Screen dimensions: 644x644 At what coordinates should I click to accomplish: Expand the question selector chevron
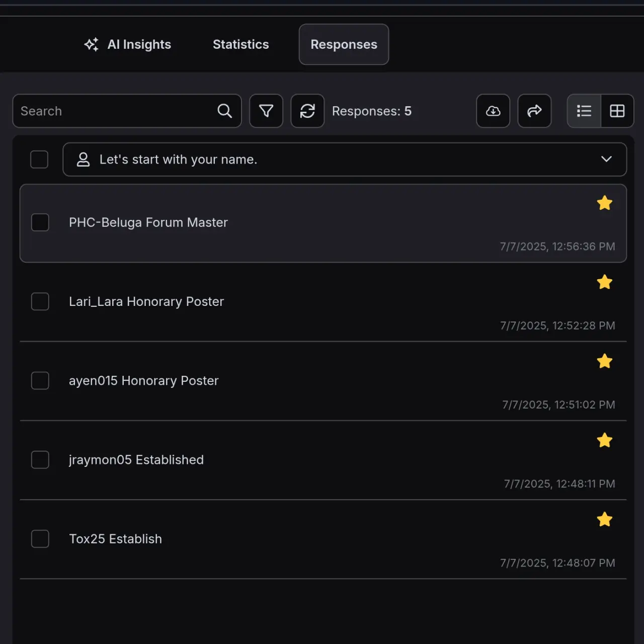click(606, 159)
